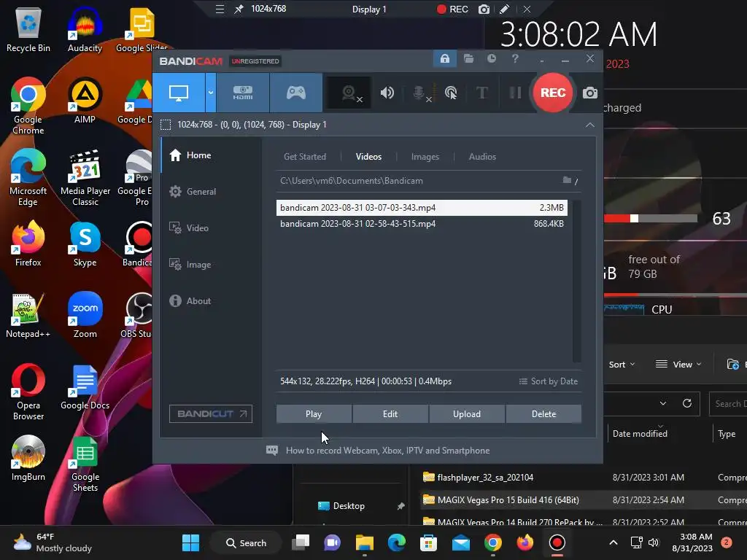The image size is (747, 560).
Task: Open Bandicam from the taskbar
Action: (x=557, y=542)
